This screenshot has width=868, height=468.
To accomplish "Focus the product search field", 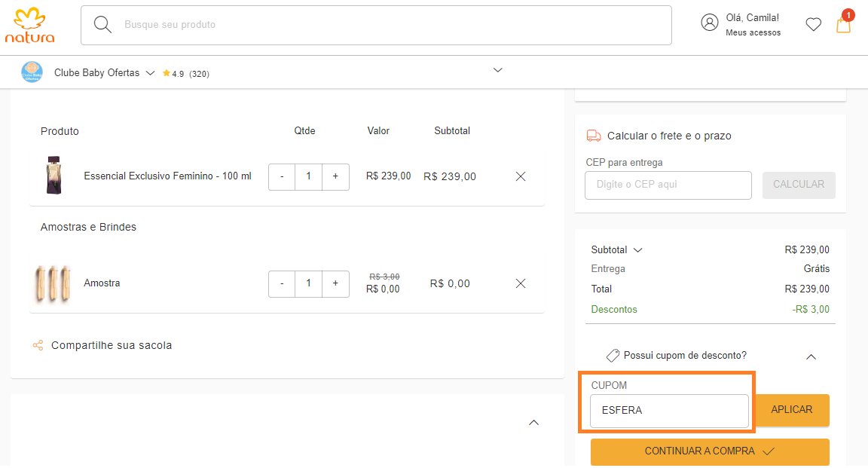I will [377, 25].
